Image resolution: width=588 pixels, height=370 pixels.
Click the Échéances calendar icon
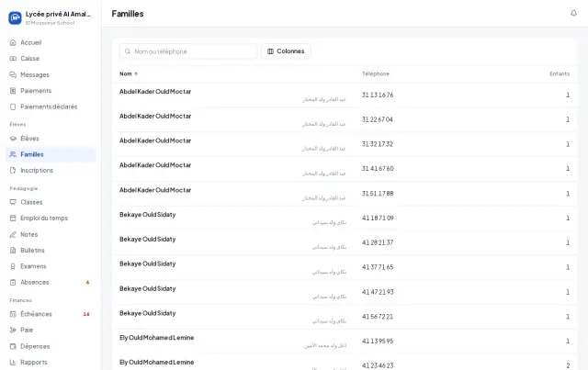click(13, 314)
